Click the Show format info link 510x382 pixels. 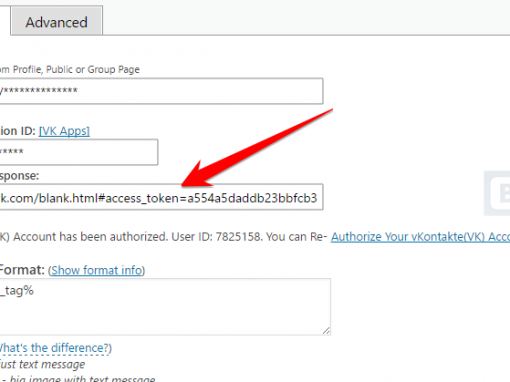click(97, 270)
